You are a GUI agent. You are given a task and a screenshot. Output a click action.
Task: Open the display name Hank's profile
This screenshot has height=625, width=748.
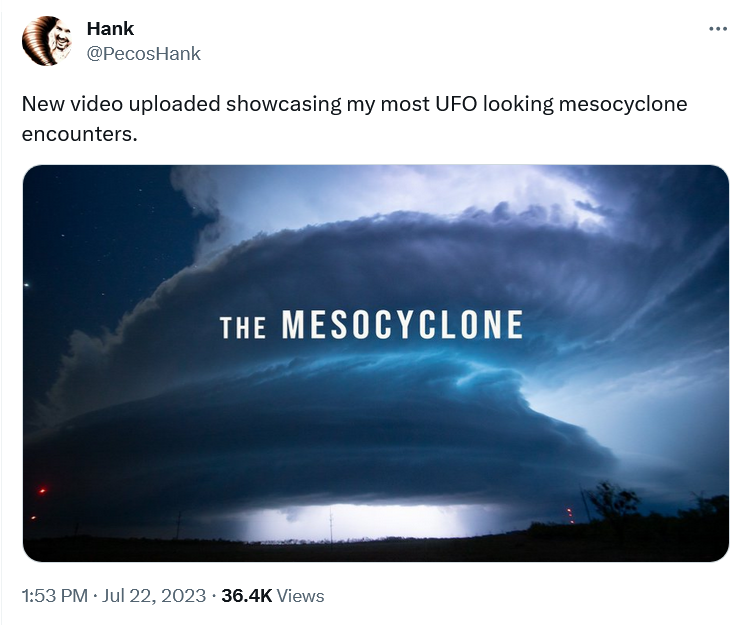(110, 29)
